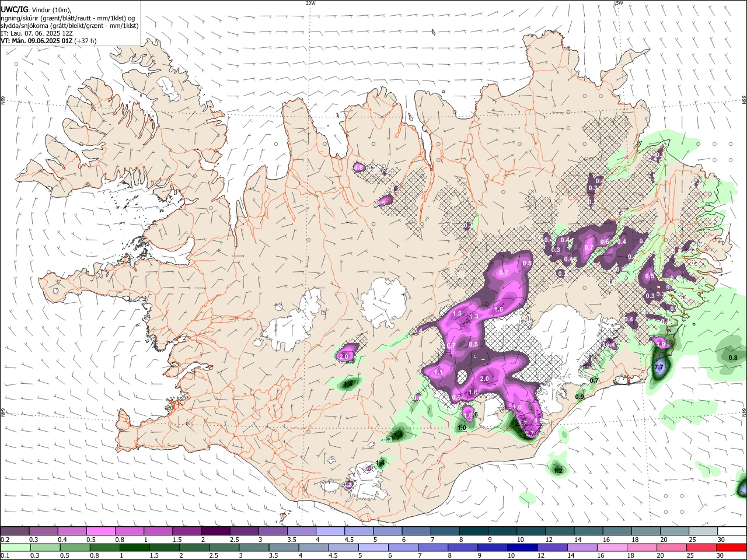The height and width of the screenshot is (560, 747).
Task: Click the 15W longitude label
Action: pos(618,3)
